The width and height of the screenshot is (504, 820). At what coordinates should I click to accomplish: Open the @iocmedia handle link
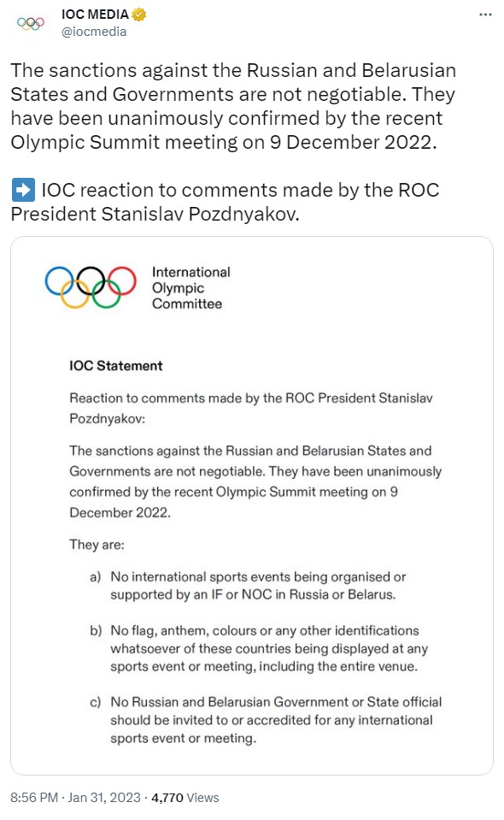point(94,32)
